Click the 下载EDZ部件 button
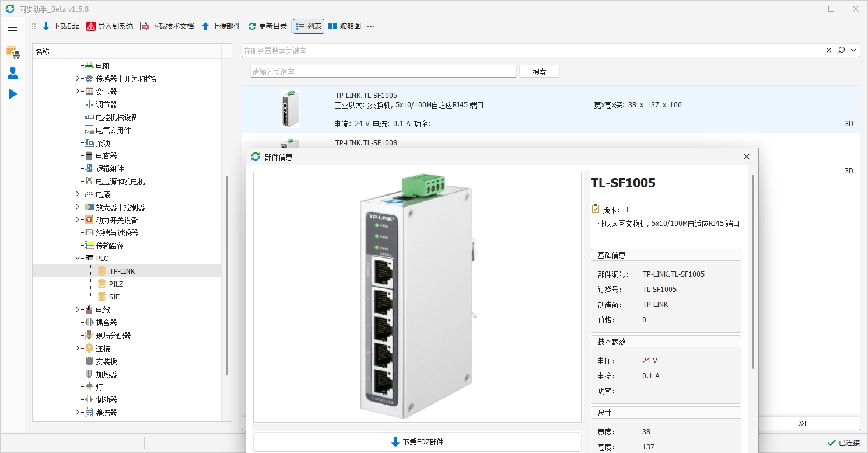 [417, 442]
